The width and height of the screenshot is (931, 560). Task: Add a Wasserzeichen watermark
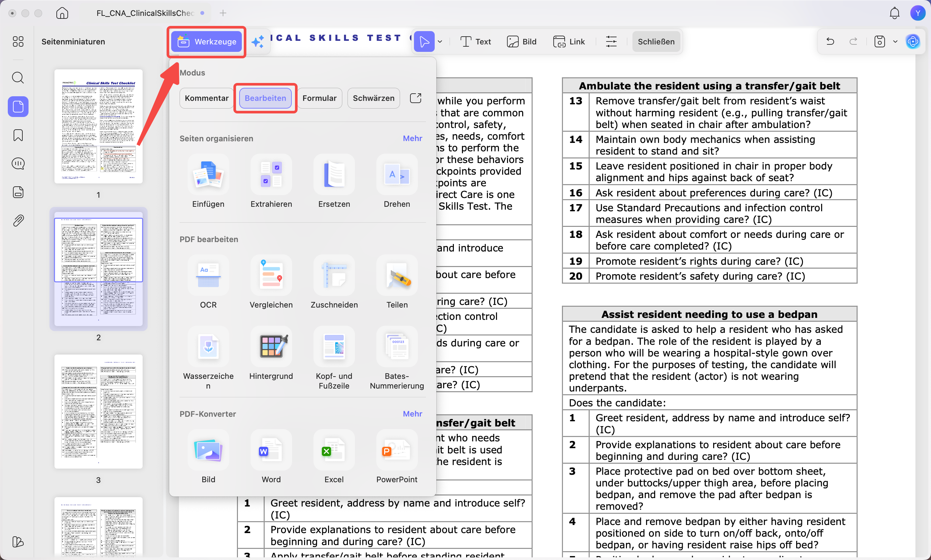tap(208, 358)
